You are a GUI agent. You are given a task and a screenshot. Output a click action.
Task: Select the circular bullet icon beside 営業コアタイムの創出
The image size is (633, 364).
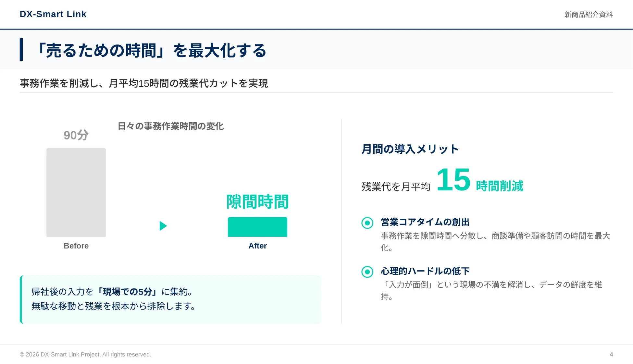(367, 223)
